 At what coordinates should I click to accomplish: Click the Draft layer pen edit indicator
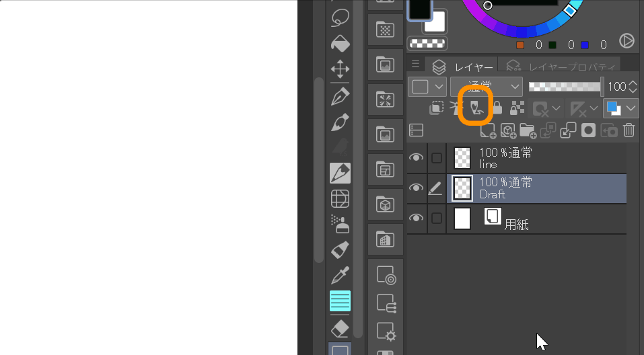(435, 188)
